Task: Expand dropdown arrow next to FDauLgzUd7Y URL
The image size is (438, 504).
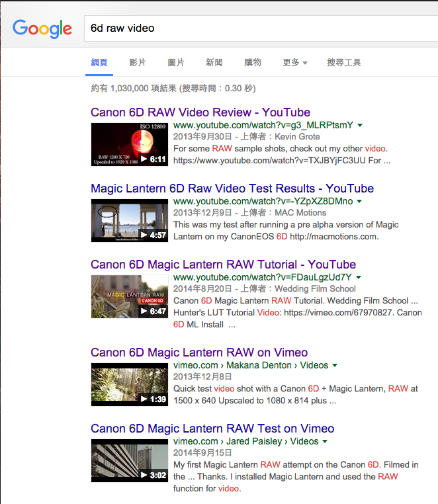Action: pyautogui.click(x=359, y=277)
